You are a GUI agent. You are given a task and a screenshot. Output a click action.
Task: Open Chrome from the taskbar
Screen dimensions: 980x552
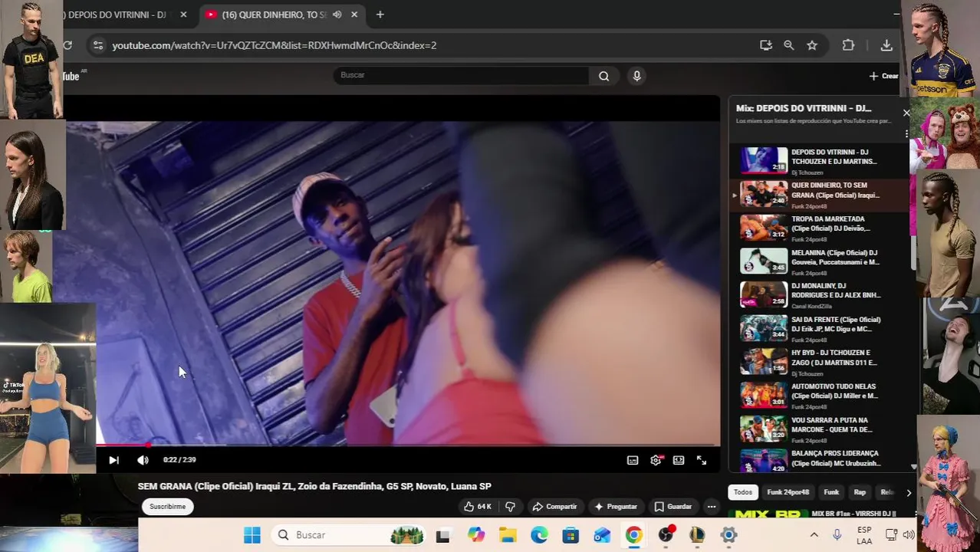[633, 535]
